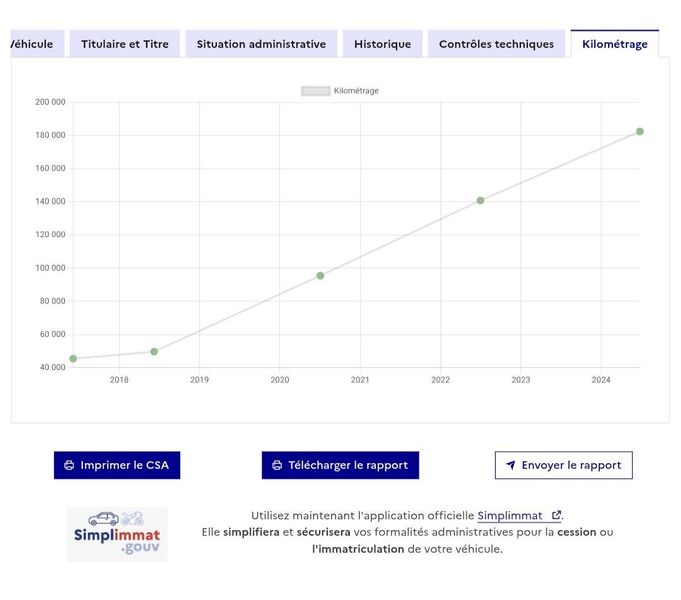Click the first data point near 45 000
The height and width of the screenshot is (600, 681).
(x=73, y=358)
